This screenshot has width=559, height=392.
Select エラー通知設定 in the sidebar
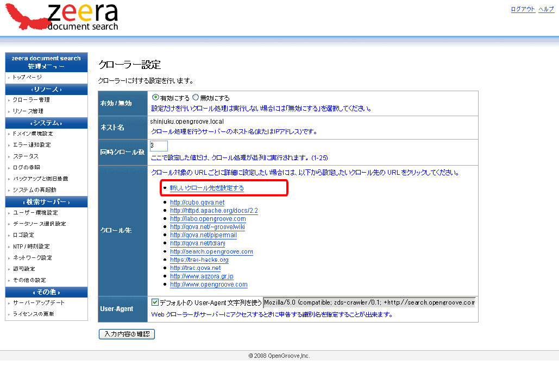32,144
